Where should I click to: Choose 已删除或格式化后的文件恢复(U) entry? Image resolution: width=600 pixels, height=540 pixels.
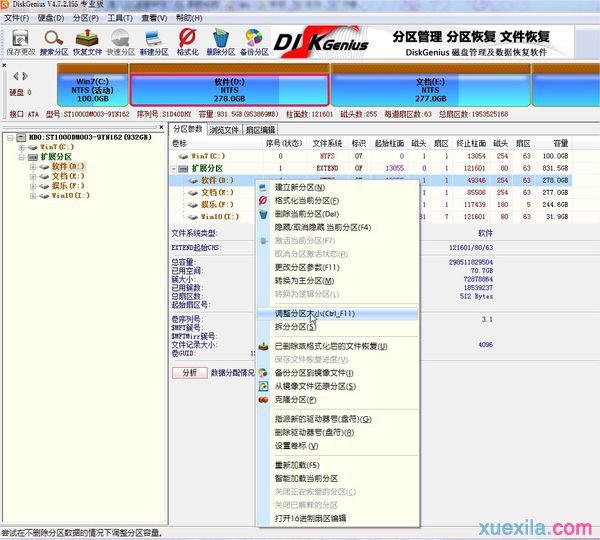click(x=338, y=346)
